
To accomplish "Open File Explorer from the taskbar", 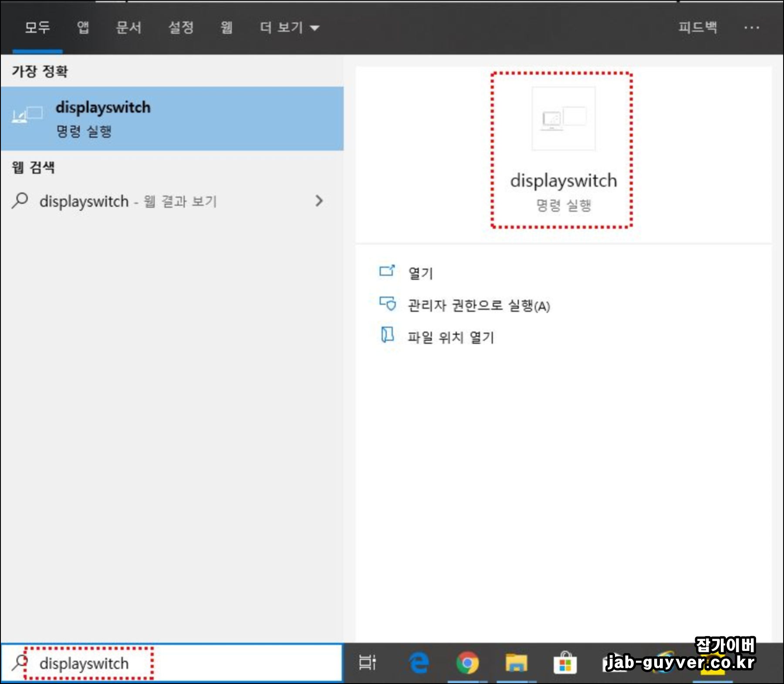I will (516, 663).
